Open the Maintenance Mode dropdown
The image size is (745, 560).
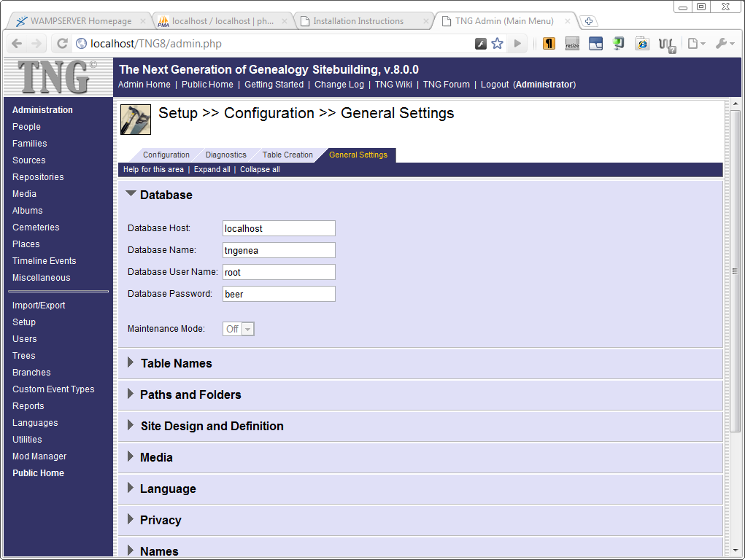pyautogui.click(x=239, y=329)
